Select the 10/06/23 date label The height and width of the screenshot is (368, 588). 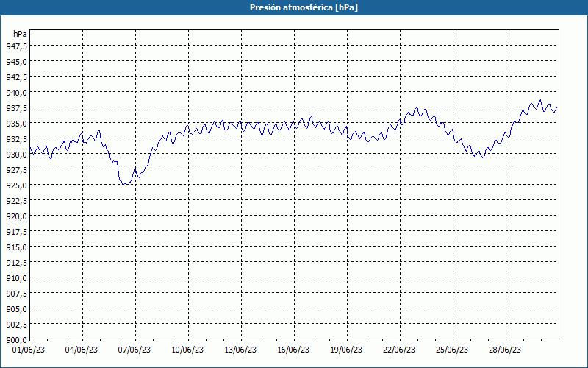pos(187,350)
